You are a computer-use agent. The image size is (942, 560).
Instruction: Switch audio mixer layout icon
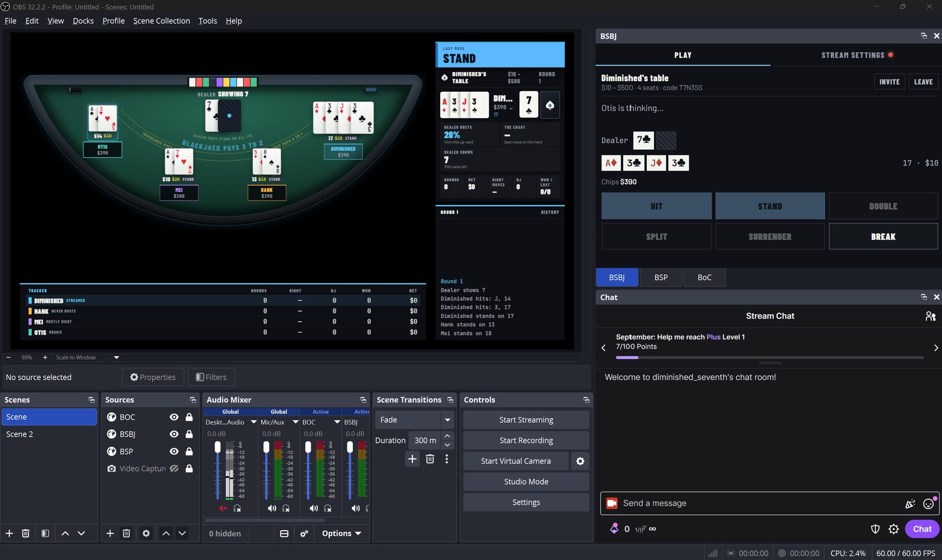click(284, 533)
